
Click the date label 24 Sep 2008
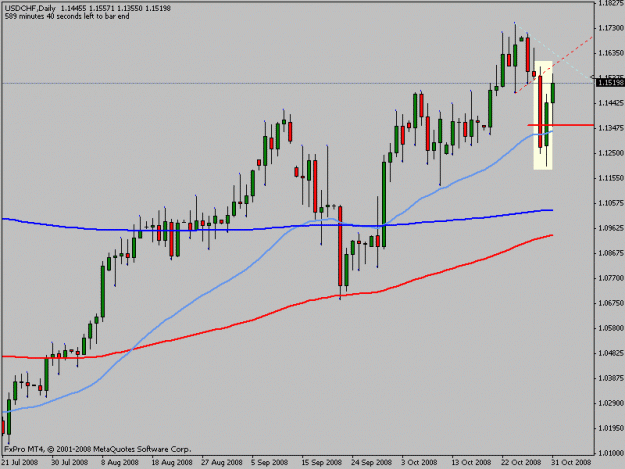click(x=371, y=462)
